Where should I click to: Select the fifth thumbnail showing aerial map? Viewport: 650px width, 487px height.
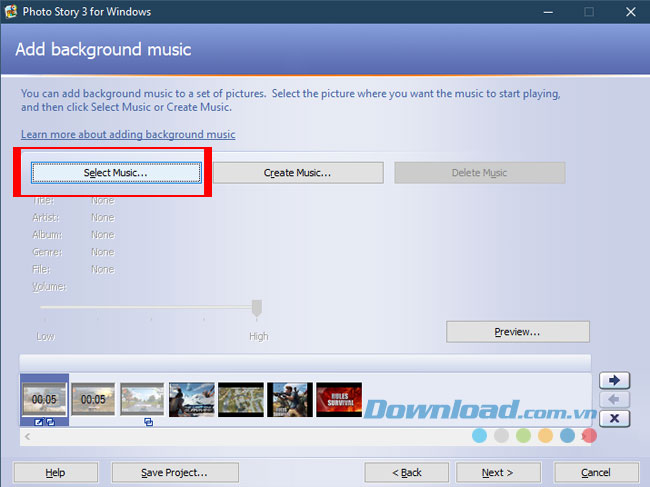[241, 400]
